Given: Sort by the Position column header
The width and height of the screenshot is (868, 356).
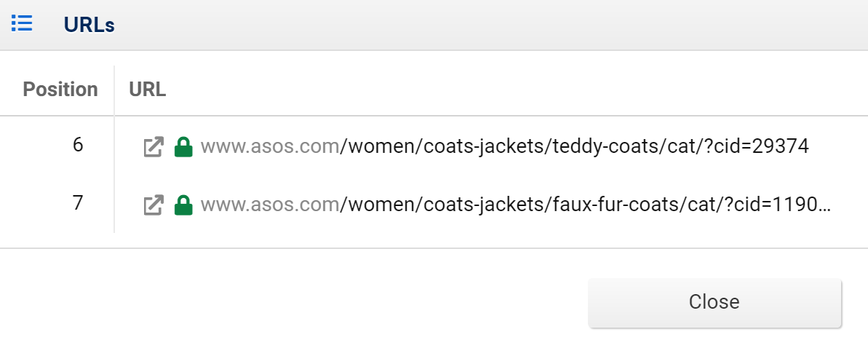Looking at the screenshot, I should pyautogui.click(x=60, y=90).
